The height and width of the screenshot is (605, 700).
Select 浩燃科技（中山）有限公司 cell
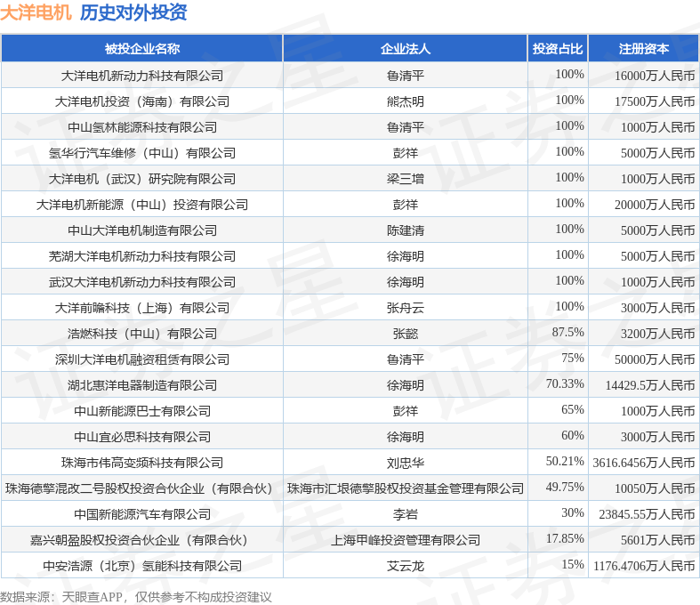click(x=142, y=334)
